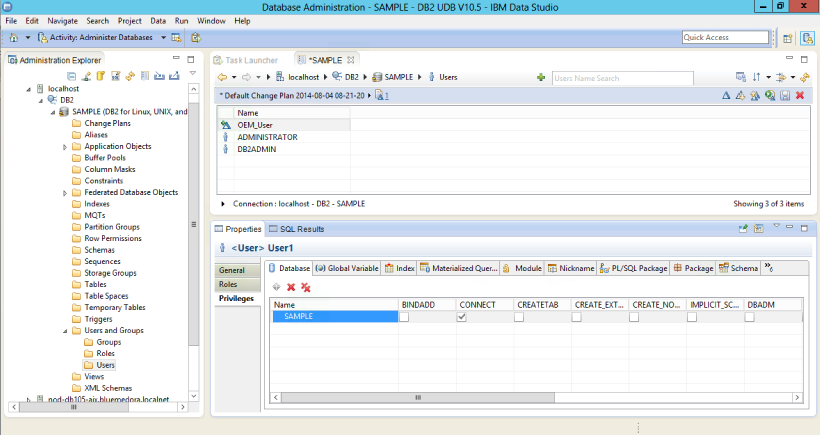Select Tables folder in explorer tree
The width and height of the screenshot is (820, 435).
(95, 284)
